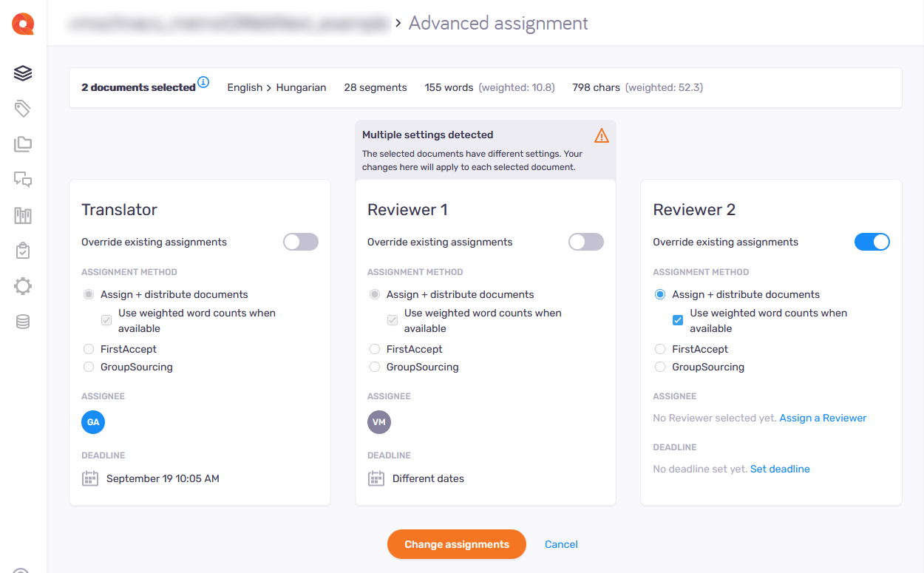Enable Override existing assignments for Translator
Screen dimensions: 924x573
tap(301, 242)
